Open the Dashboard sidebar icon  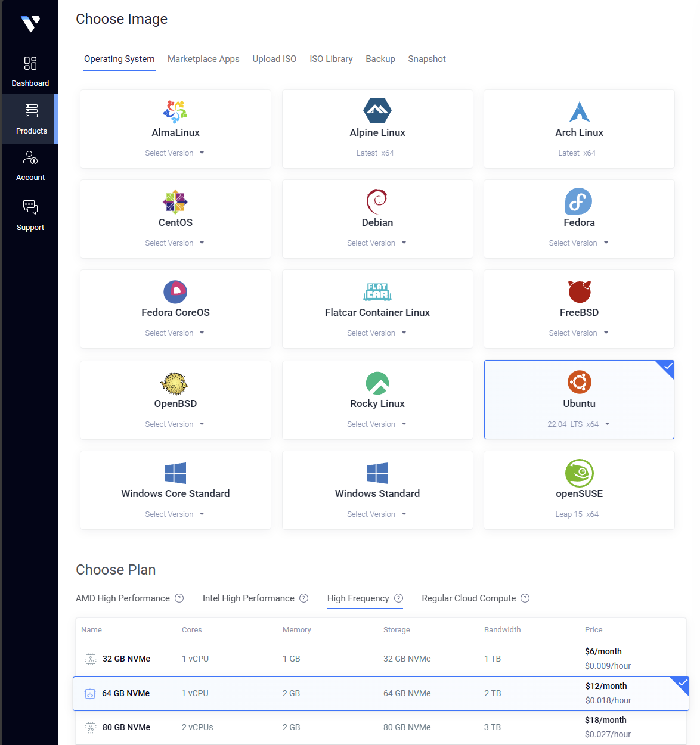(30, 63)
